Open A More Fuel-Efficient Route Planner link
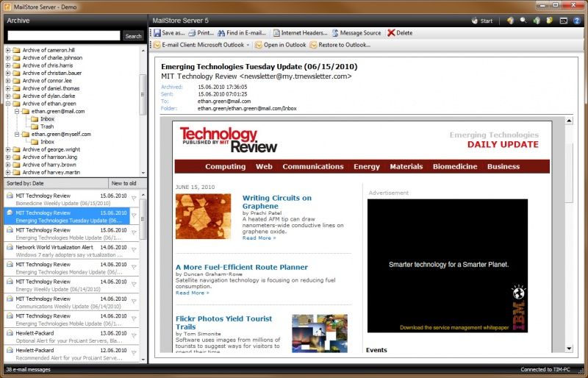Viewport: 588px width, 378px height. tap(242, 267)
